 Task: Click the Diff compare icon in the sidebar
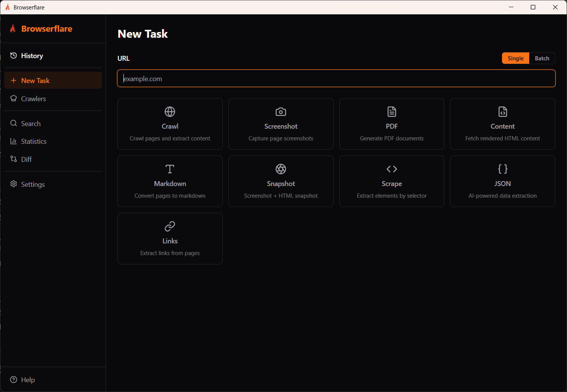[14, 159]
